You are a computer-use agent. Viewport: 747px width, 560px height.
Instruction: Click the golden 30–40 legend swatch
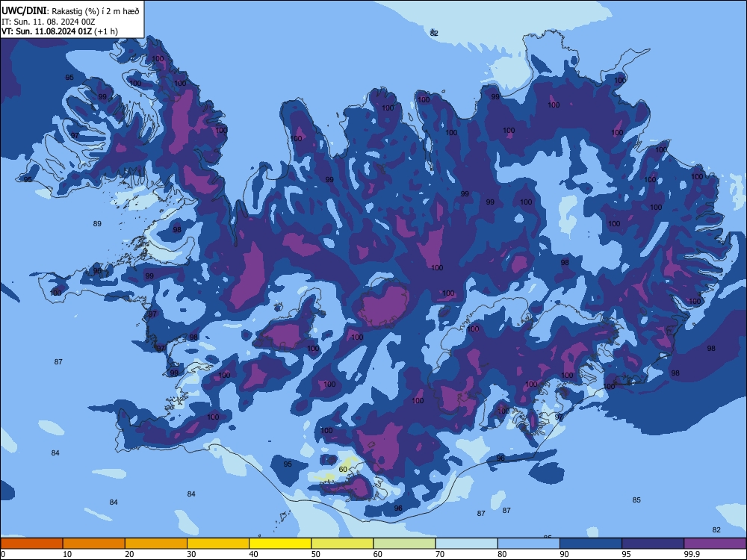click(218, 544)
